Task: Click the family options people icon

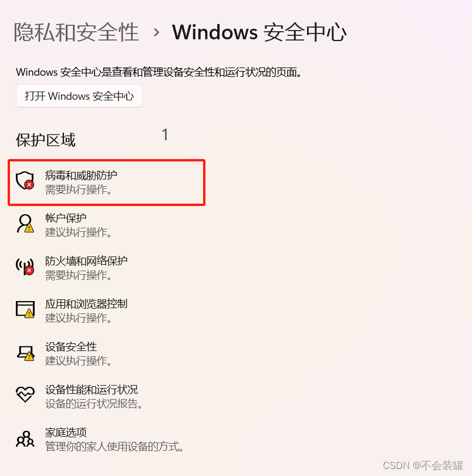Action: (25, 438)
